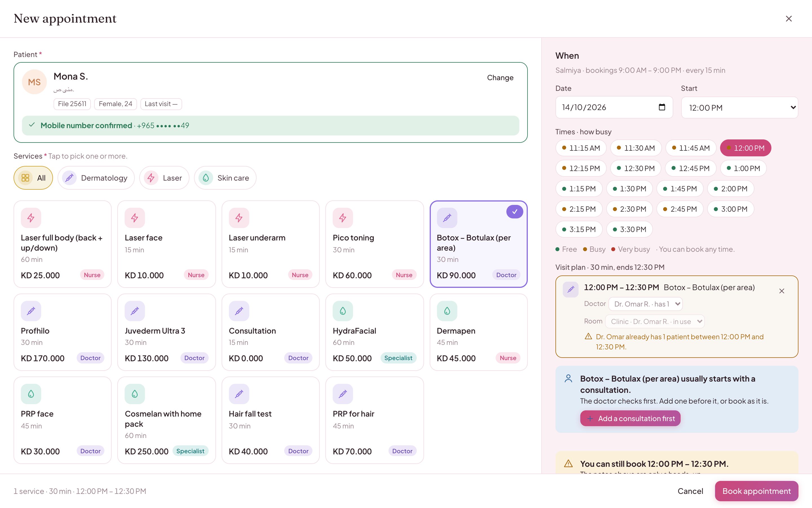Click the Profhilo syringe icon

[x=31, y=311]
